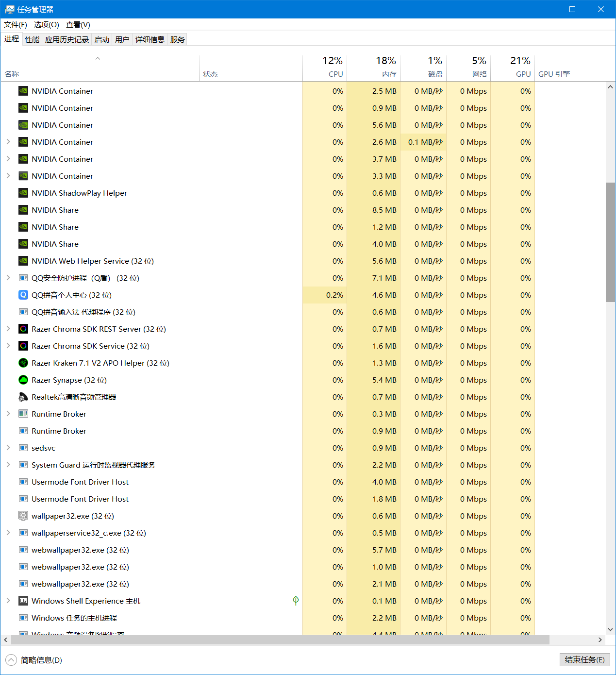616x675 pixels.
Task: Click the NVIDIA Share icon with 8.5 MB
Action: click(23, 210)
